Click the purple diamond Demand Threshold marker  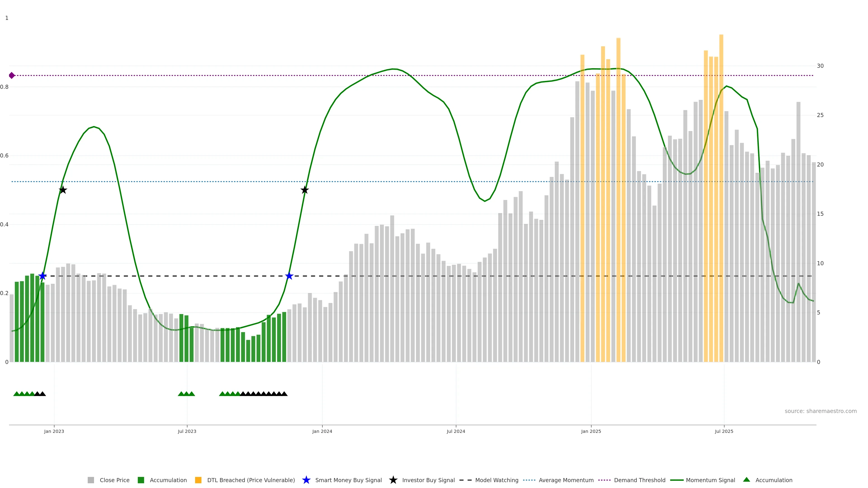[x=12, y=75]
